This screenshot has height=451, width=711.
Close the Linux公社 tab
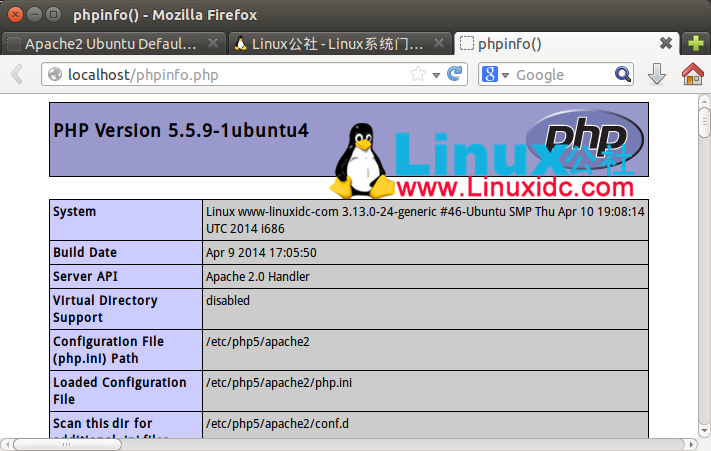(x=438, y=44)
